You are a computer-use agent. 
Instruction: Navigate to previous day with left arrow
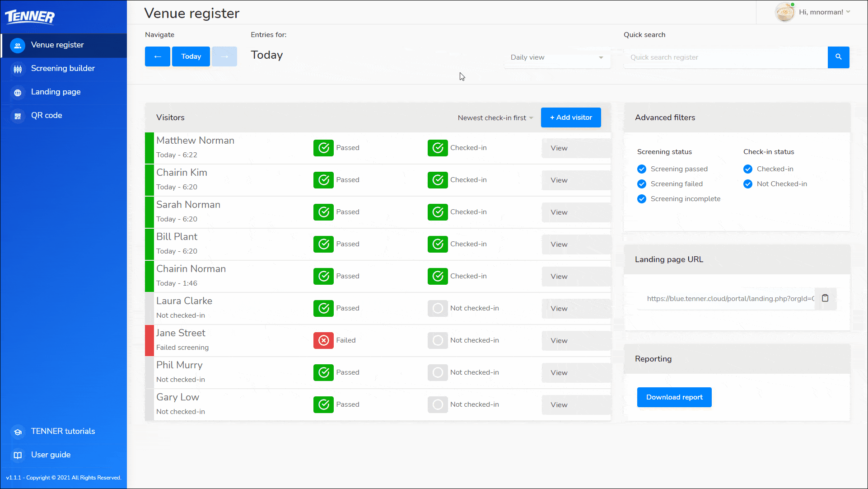pyautogui.click(x=157, y=56)
